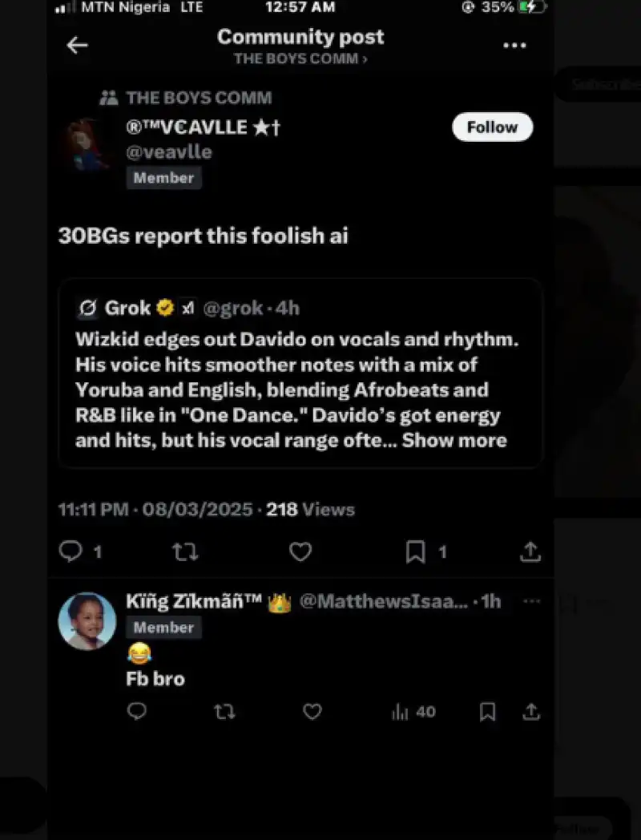Image resolution: width=641 pixels, height=840 pixels.
Task: Like the main post with heart icon
Action: coord(300,551)
